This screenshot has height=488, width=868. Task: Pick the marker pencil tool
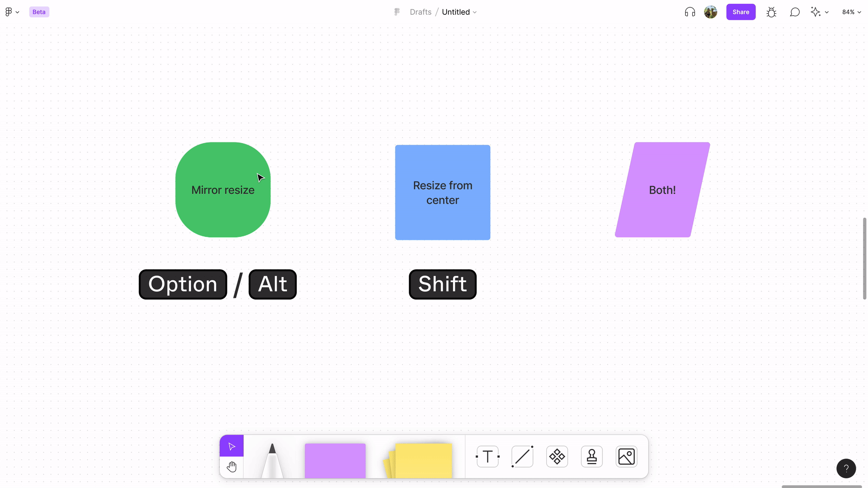(272, 460)
